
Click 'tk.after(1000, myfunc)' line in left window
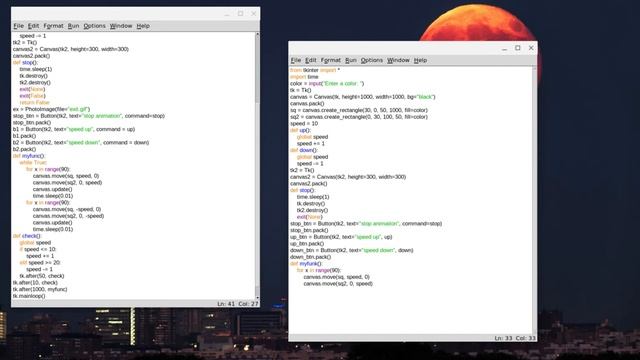pos(40,289)
